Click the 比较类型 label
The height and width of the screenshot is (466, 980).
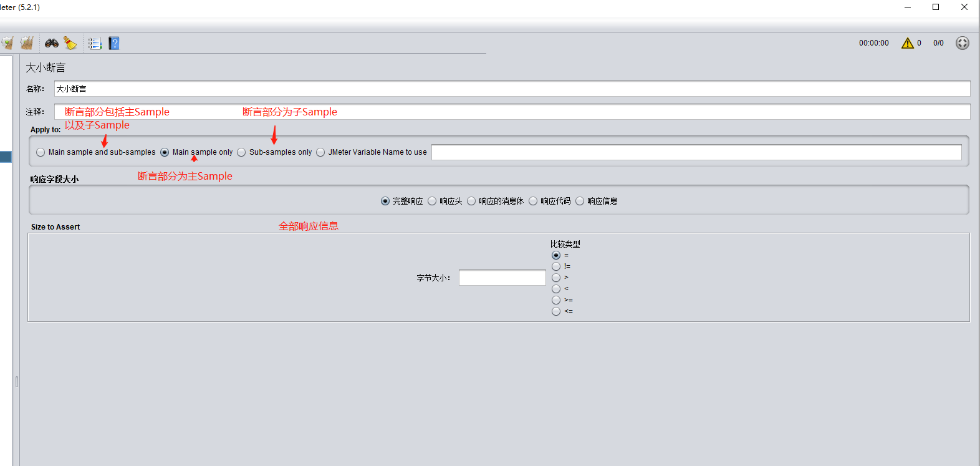pyautogui.click(x=565, y=244)
